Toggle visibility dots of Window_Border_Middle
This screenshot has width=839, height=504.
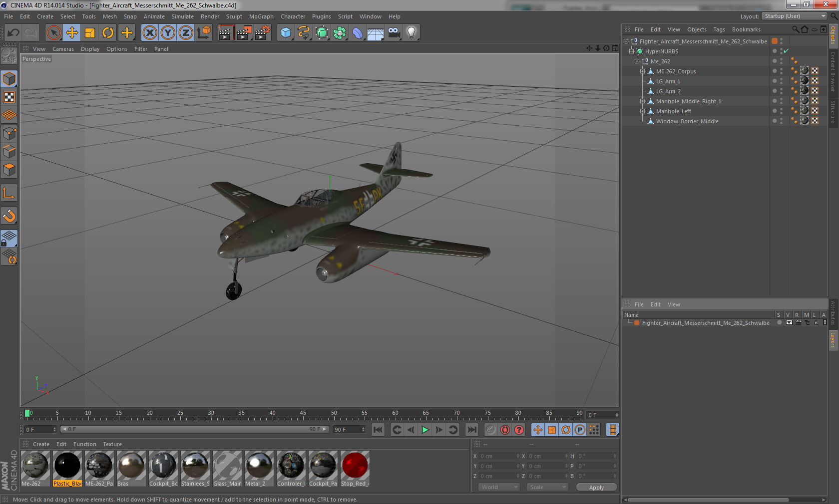(781, 121)
